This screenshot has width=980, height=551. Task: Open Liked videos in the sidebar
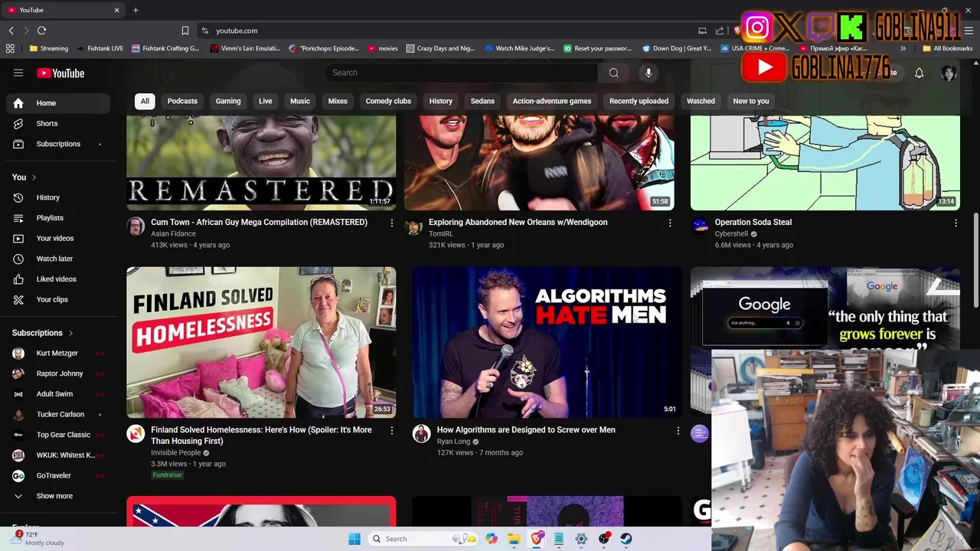[60, 279]
